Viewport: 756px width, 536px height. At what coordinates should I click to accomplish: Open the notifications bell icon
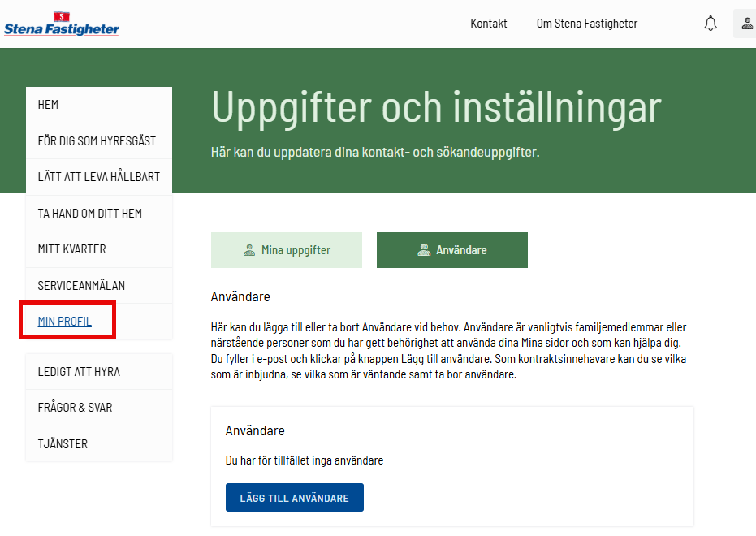click(x=711, y=24)
